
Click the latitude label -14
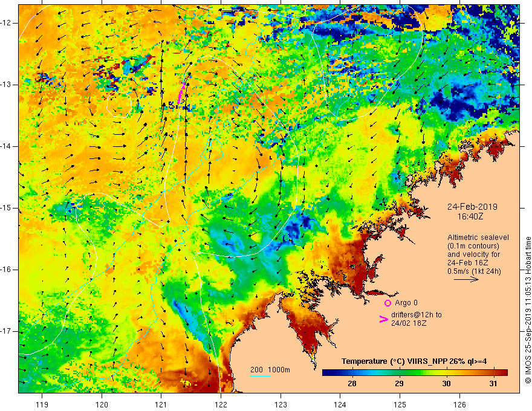[6, 146]
